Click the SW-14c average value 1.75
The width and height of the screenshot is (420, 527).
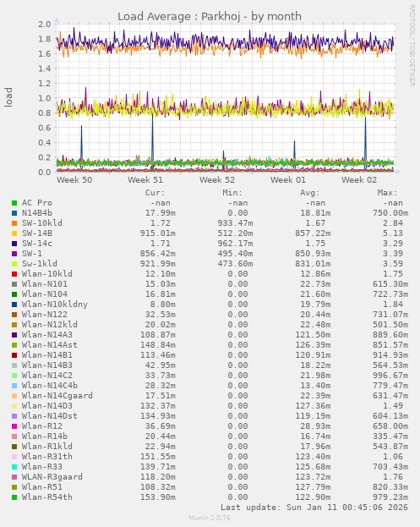tap(315, 244)
